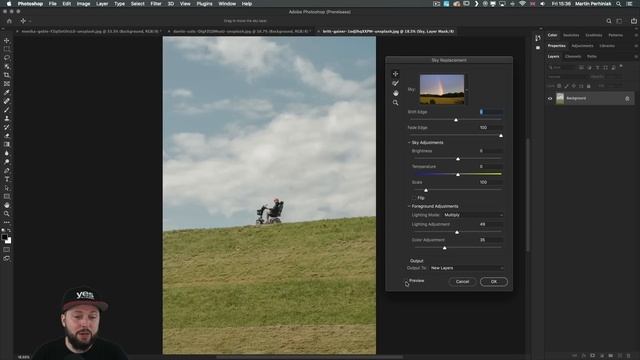The width and height of the screenshot is (640, 360).
Task: Open the search icon at top right
Action: click(x=609, y=21)
